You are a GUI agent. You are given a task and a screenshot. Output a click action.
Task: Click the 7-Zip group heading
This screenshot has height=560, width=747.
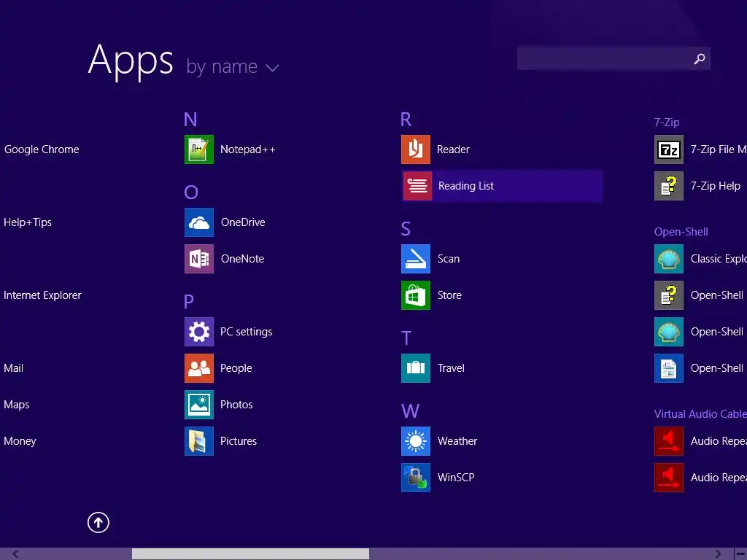(x=667, y=122)
